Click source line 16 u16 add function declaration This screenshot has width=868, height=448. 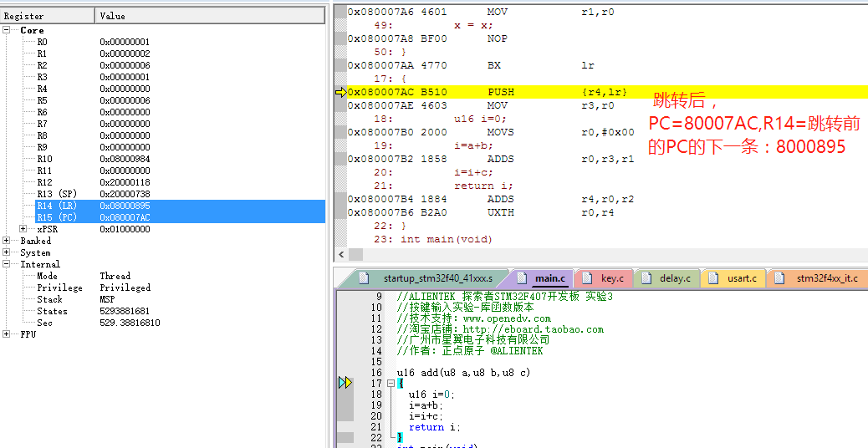(463, 373)
